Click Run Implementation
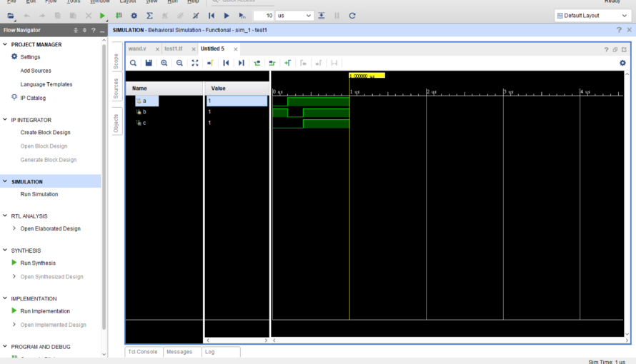The width and height of the screenshot is (636, 364). click(x=45, y=311)
